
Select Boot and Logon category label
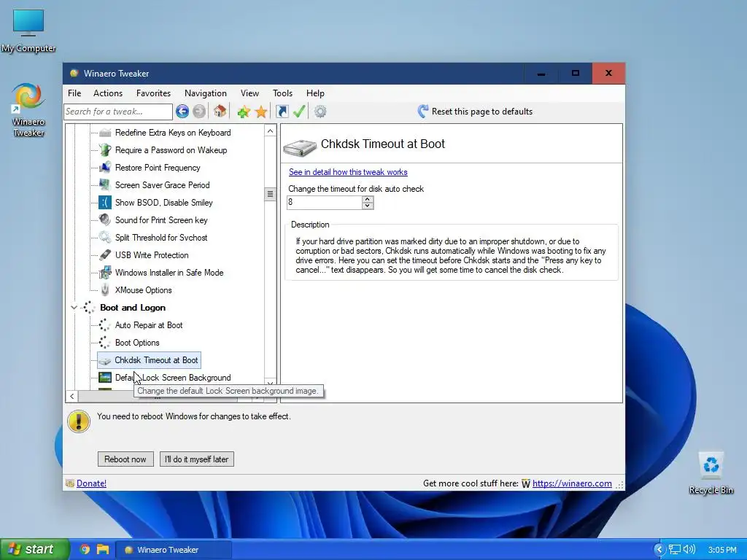133,308
